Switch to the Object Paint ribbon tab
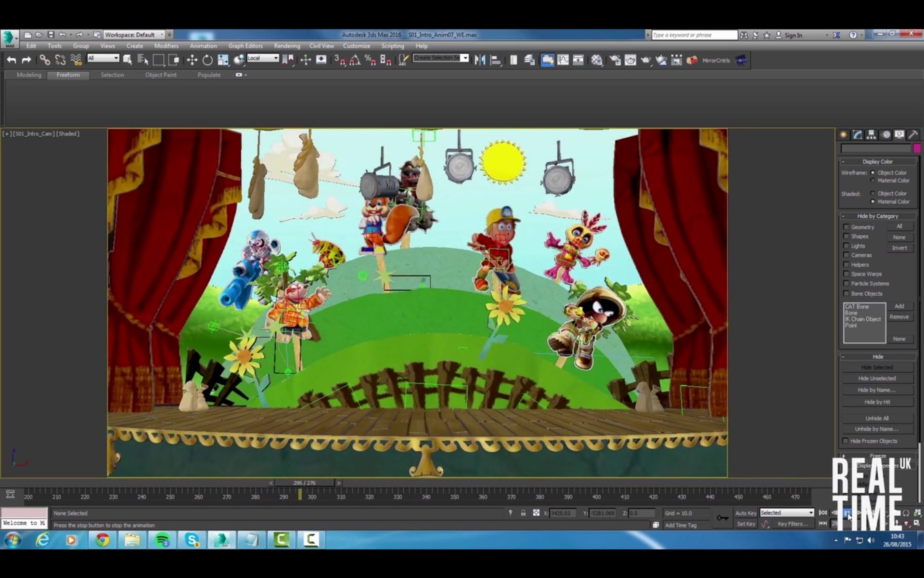Image resolution: width=924 pixels, height=578 pixels. [x=161, y=75]
